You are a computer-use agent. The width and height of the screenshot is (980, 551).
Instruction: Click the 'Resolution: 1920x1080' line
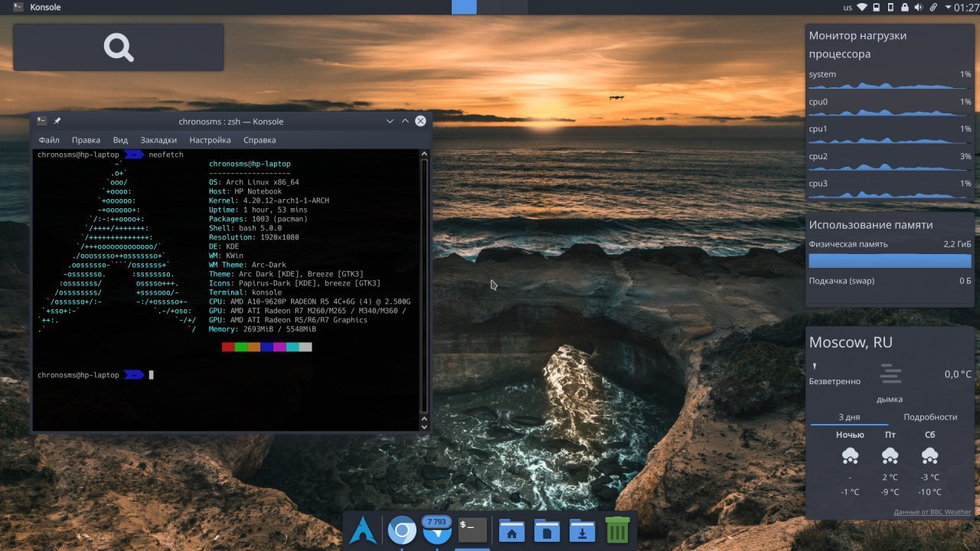point(254,237)
